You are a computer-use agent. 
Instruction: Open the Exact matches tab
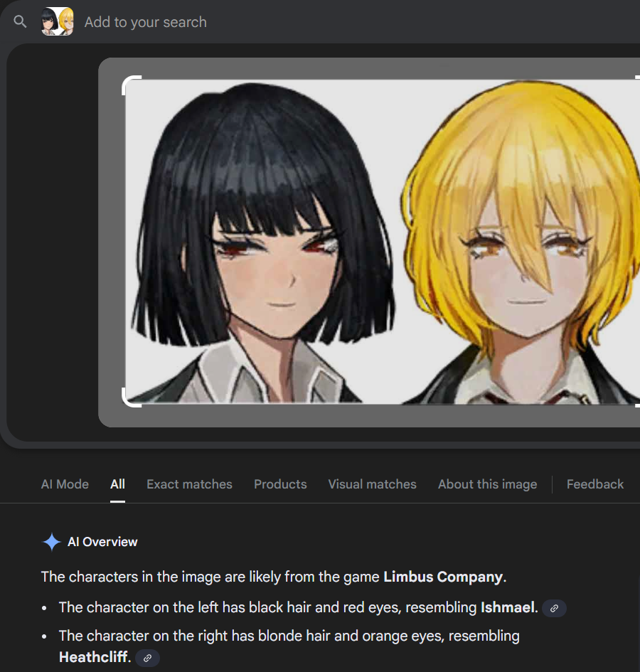click(x=189, y=484)
